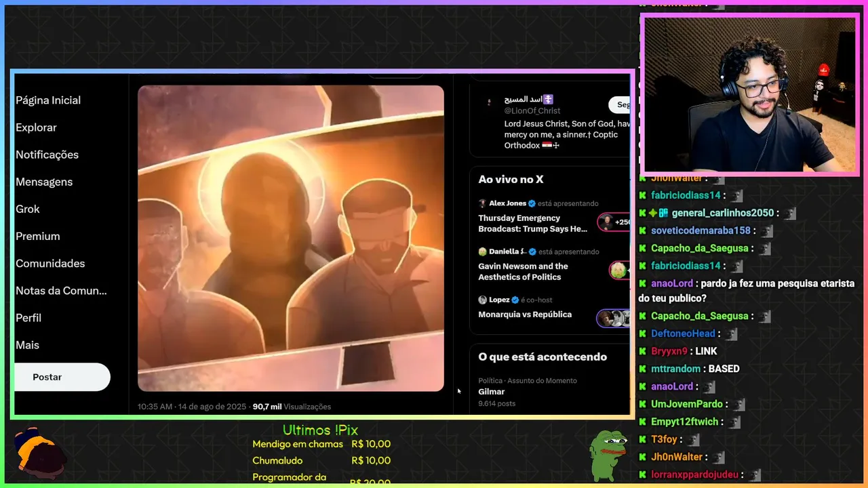This screenshot has width=868, height=488.
Task: Click soveticodemaraba158 username in chat
Action: [701, 230]
